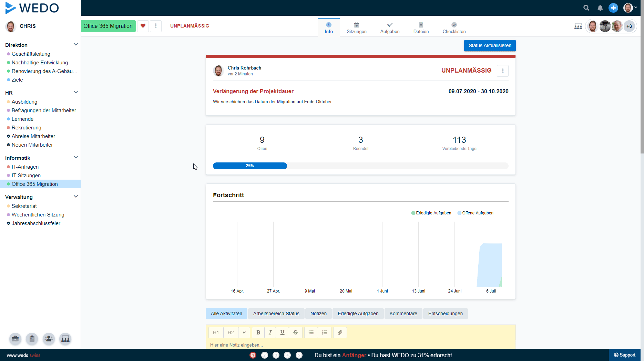Toggle Erledigte Aufgaben chart legend
The width and height of the screenshot is (644, 361).
pos(431,213)
